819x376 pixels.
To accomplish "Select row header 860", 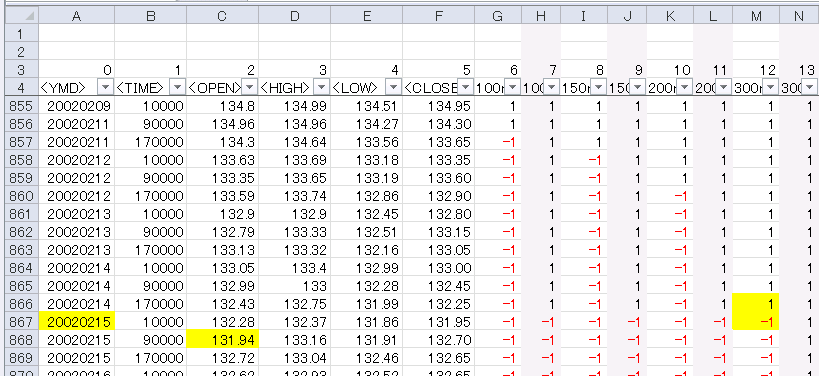I will click(21, 196).
